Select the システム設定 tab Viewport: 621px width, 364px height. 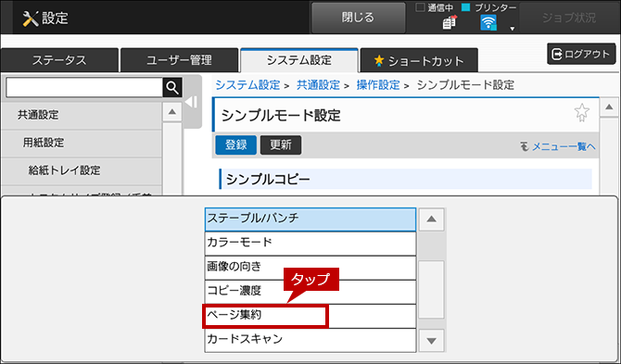[x=299, y=60]
